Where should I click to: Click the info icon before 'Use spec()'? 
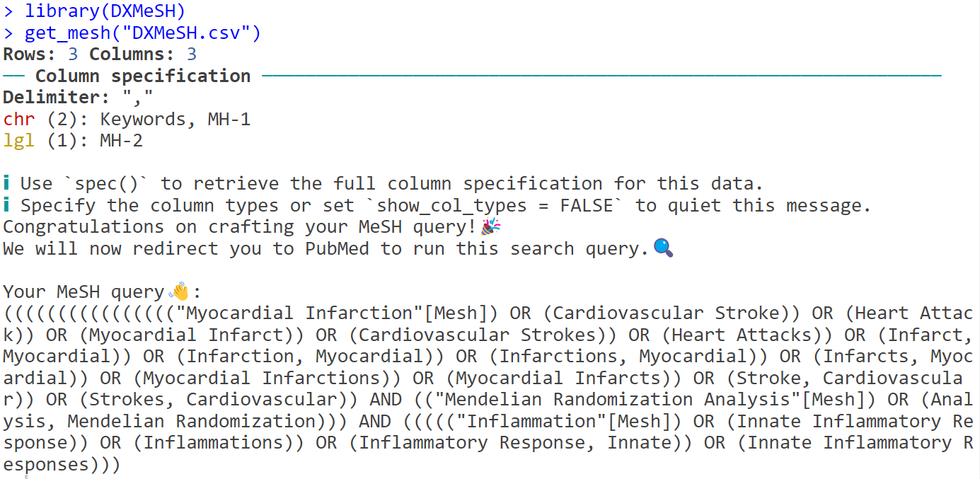tap(7, 184)
